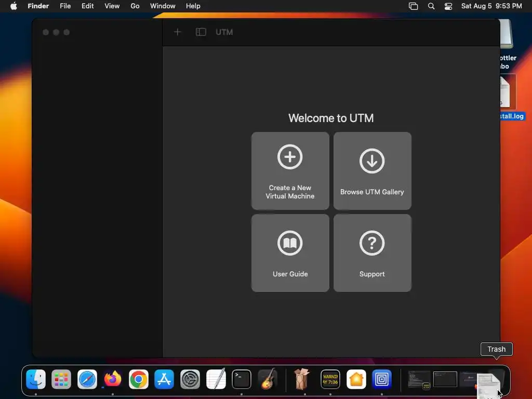Viewport: 532px width, 399px height.
Task: Launch Firefox from the Dock
Action: 113,379
